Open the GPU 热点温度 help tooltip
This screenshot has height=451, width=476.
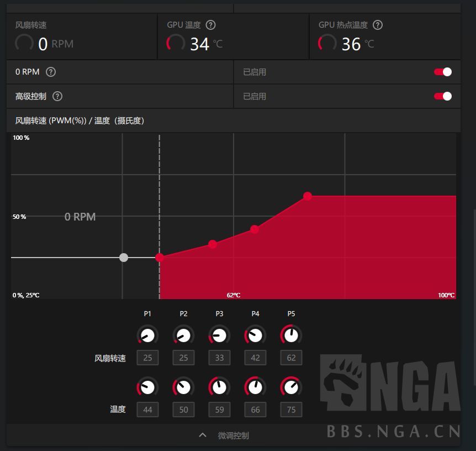tap(378, 24)
